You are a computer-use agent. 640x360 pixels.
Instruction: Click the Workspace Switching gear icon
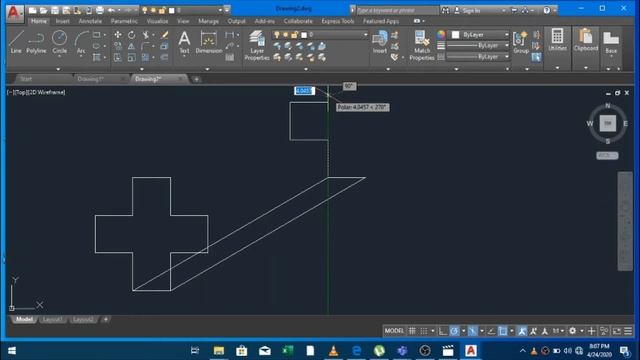point(572,331)
